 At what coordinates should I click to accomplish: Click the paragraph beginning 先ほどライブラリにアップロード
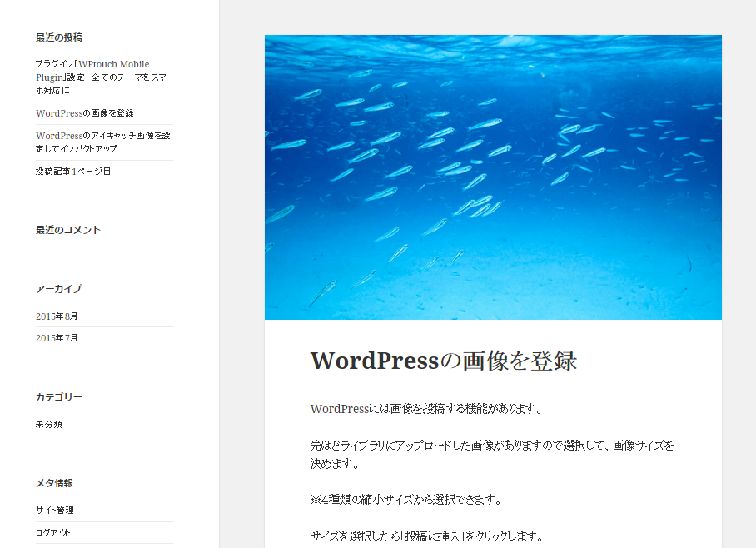click(x=492, y=455)
